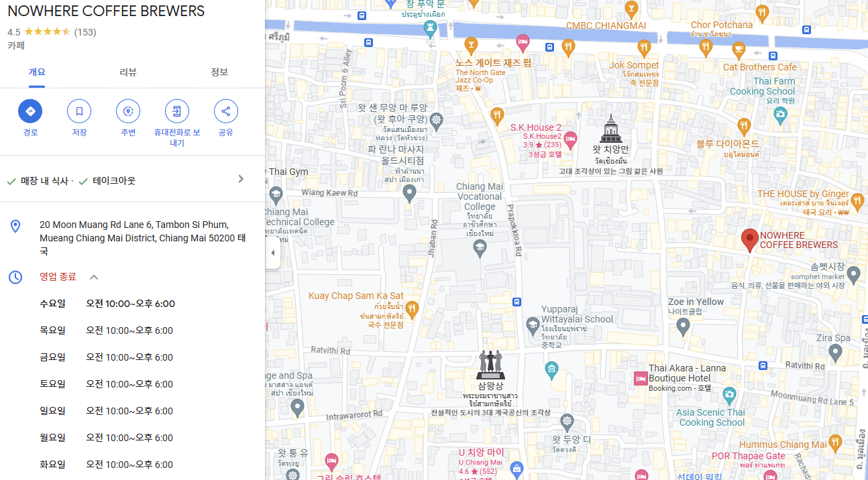
Task: Collapse the opening hours list
Action: click(x=94, y=277)
